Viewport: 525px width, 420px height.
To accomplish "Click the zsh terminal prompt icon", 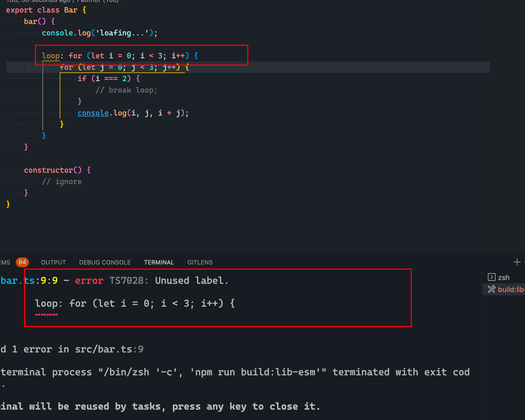I will (491, 277).
